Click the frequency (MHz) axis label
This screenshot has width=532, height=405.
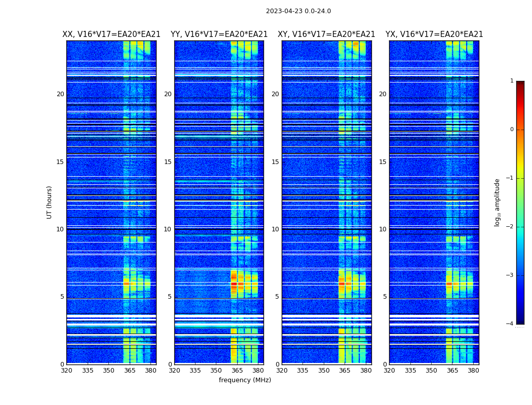(245, 380)
